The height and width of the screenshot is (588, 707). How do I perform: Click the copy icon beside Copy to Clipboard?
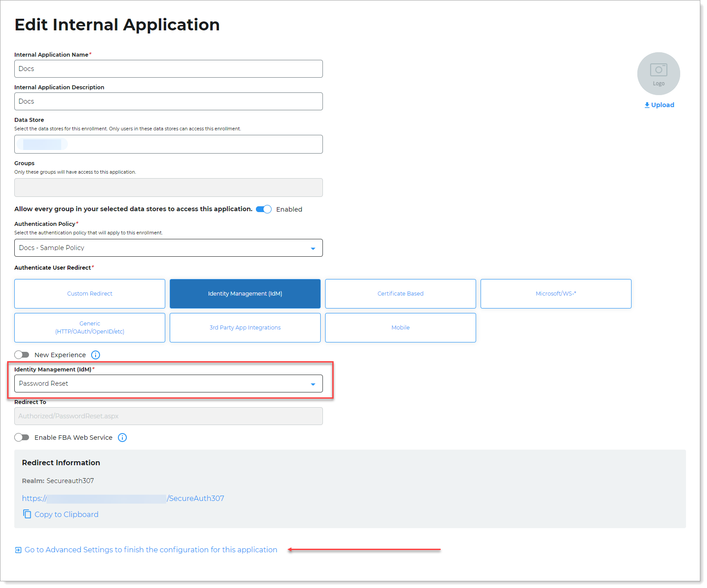27,514
